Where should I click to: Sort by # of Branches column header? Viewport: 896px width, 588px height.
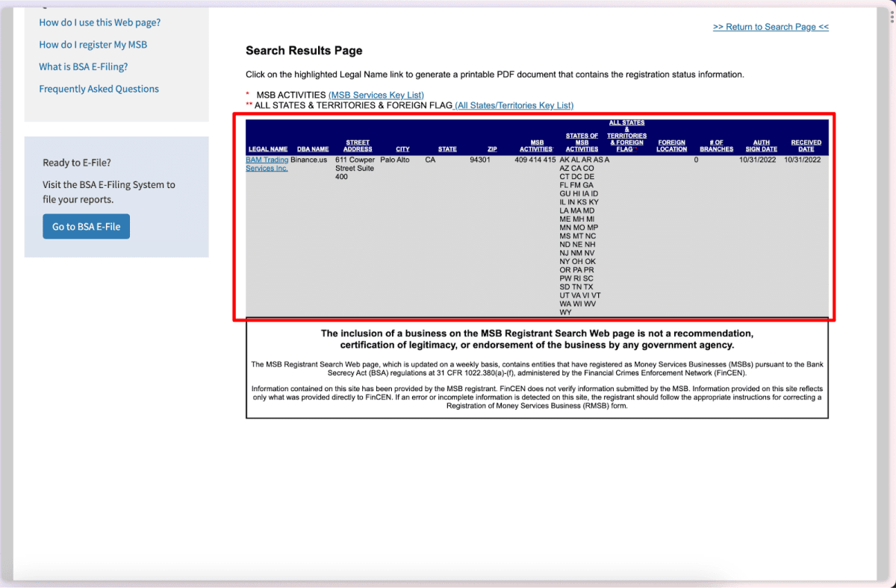coord(716,146)
